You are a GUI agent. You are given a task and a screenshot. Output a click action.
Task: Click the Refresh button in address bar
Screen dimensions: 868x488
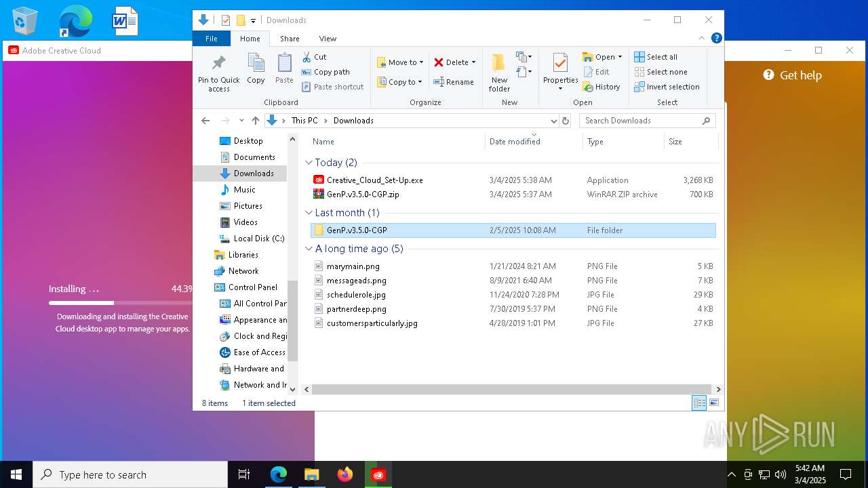click(566, 121)
